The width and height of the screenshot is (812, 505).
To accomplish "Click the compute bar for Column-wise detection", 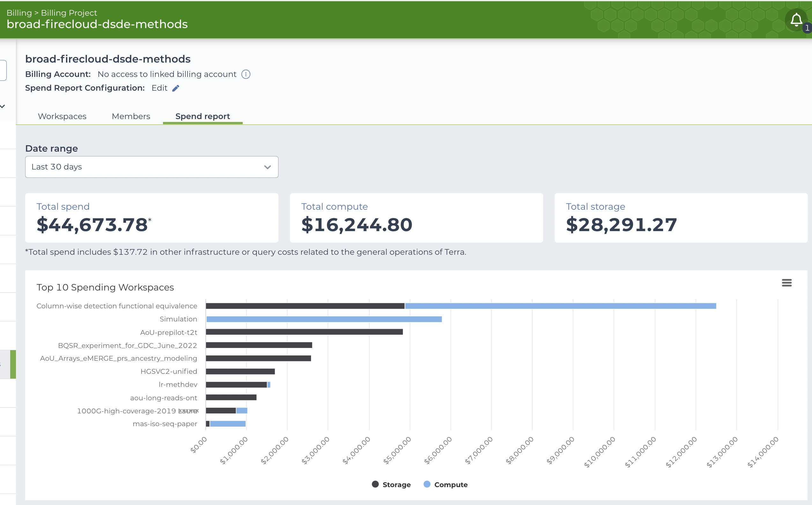I will pyautogui.click(x=560, y=306).
